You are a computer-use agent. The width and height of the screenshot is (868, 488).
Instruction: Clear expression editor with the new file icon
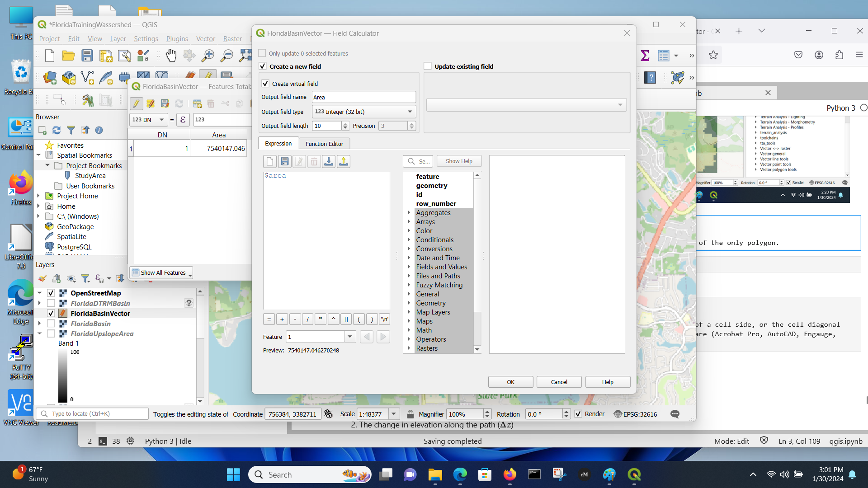click(270, 161)
